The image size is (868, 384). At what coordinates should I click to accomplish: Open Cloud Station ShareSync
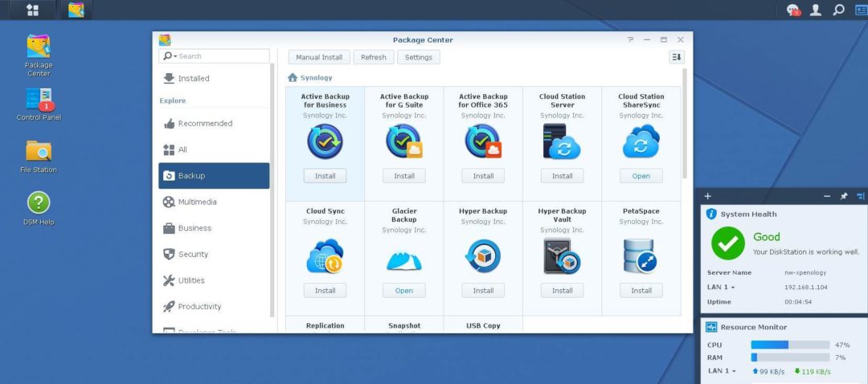641,176
